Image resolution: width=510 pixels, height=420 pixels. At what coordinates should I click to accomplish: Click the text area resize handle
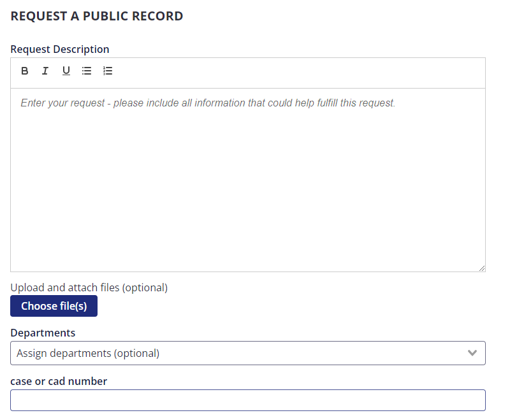click(x=482, y=268)
